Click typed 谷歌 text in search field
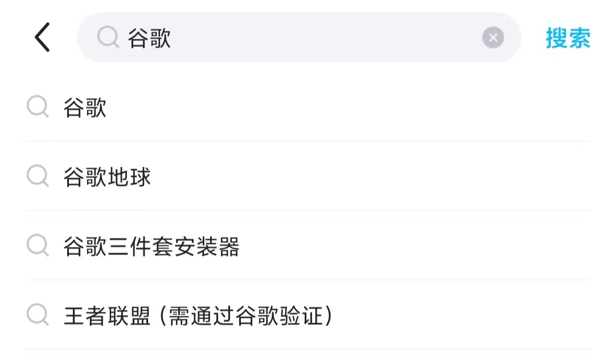The width and height of the screenshot is (615, 364). click(149, 38)
